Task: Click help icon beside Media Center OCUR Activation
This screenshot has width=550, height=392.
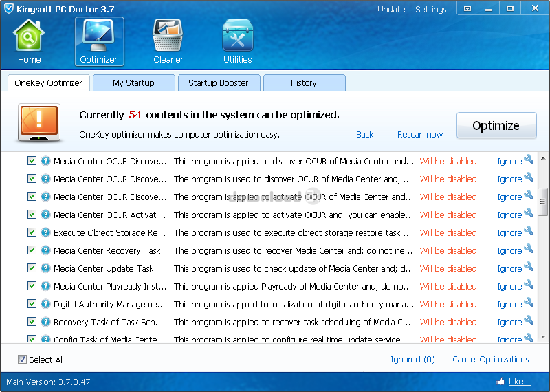Action: pyautogui.click(x=45, y=215)
